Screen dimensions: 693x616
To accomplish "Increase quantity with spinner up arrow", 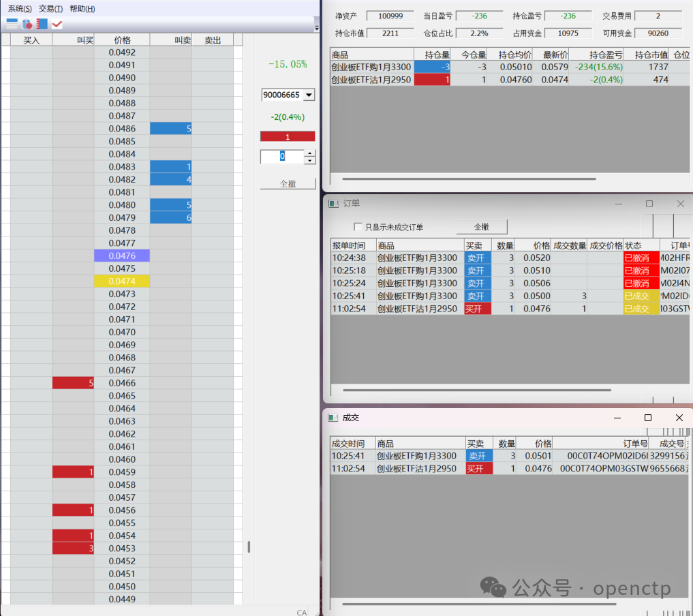I will point(310,153).
